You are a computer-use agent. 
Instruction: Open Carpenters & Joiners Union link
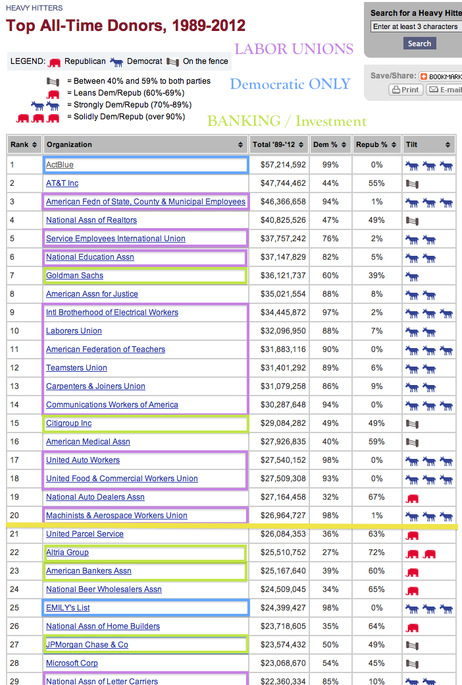tap(96, 386)
